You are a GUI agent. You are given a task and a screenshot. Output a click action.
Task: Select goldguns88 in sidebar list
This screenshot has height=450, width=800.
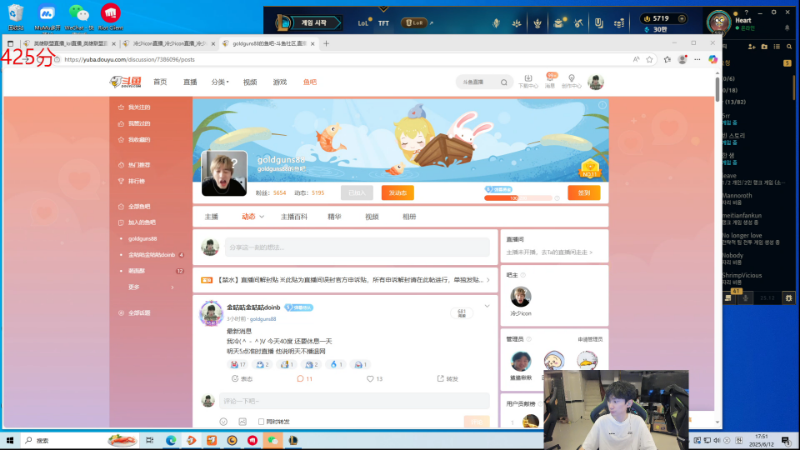pyautogui.click(x=142, y=239)
